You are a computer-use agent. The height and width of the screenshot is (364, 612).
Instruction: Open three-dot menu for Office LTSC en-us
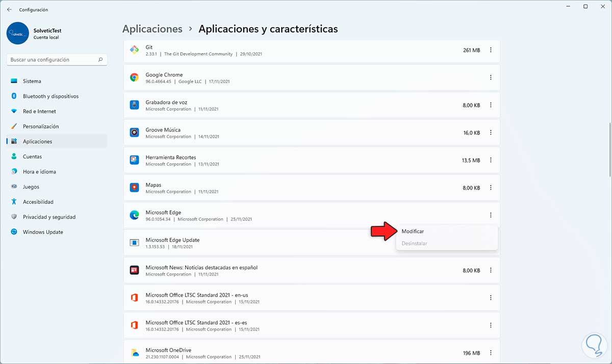click(x=491, y=298)
